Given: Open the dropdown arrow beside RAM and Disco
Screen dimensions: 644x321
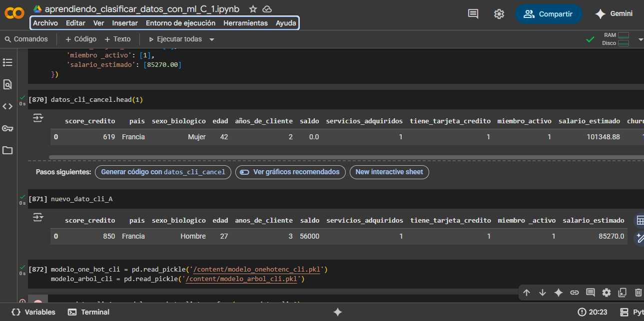Looking at the screenshot, I should (x=641, y=39).
